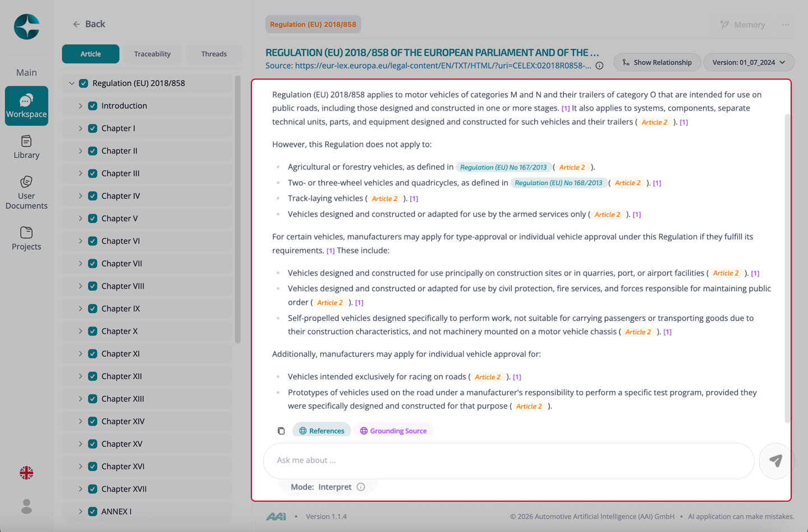
Task: Switch to the Threads tab
Action: click(x=214, y=54)
